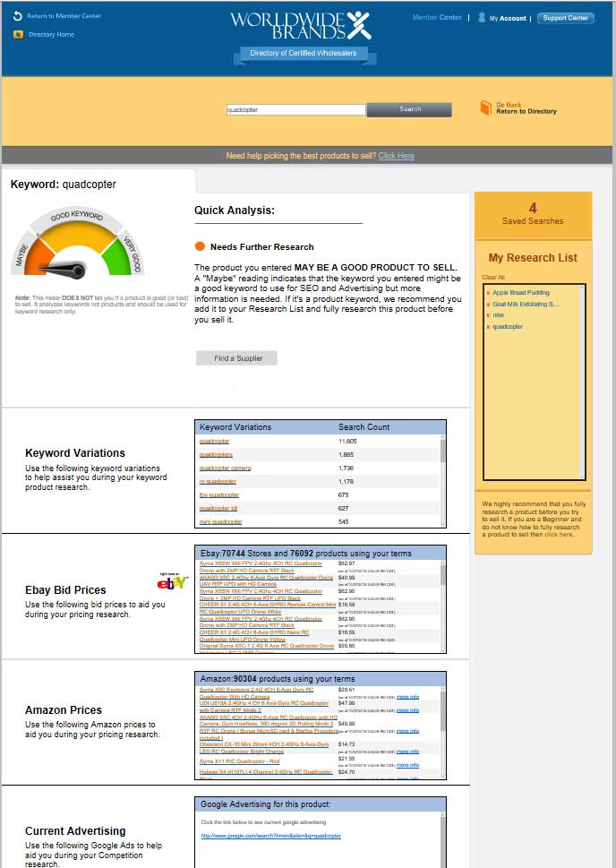Click the Amazon prices list scrollbar
The image size is (616, 868).
[x=443, y=732]
